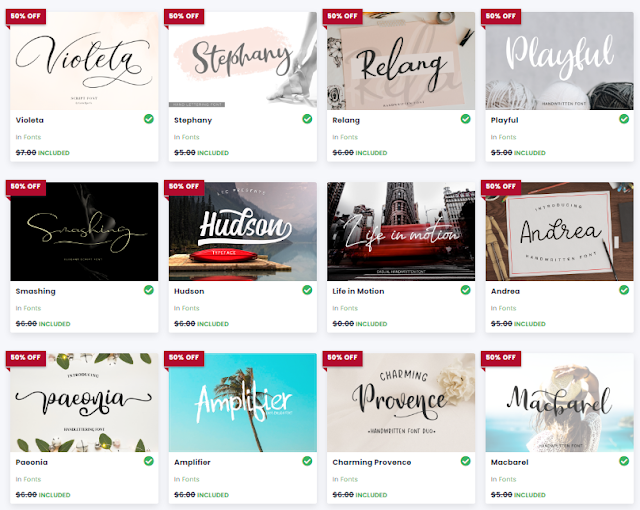Screen dimensions: 640x510
Task: Open the Charming Provence preview image
Action: pyautogui.click(x=401, y=402)
